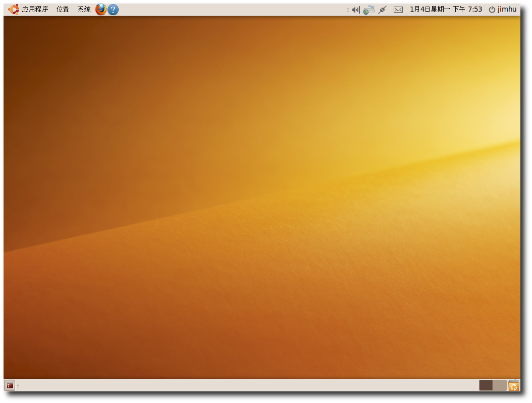Open the 系统 menu
Image resolution: width=532 pixels, height=403 pixels.
[x=83, y=9]
